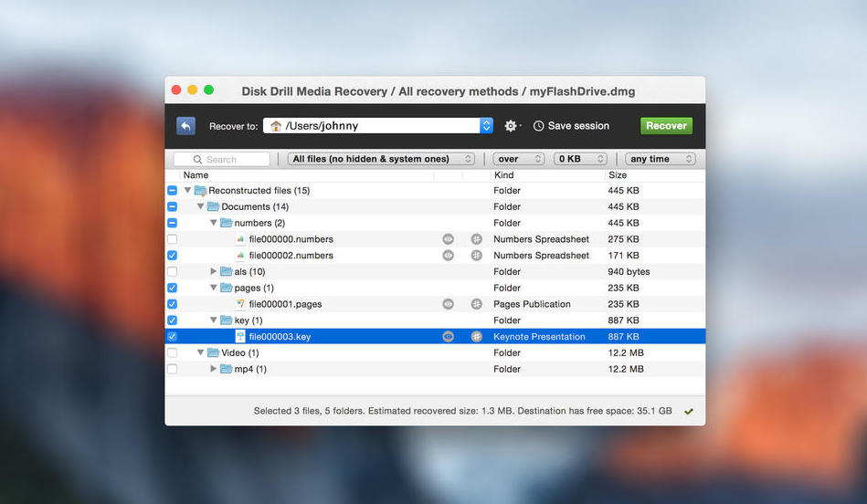This screenshot has width=867, height=504.
Task: Click the window title text
Action: click(x=438, y=91)
